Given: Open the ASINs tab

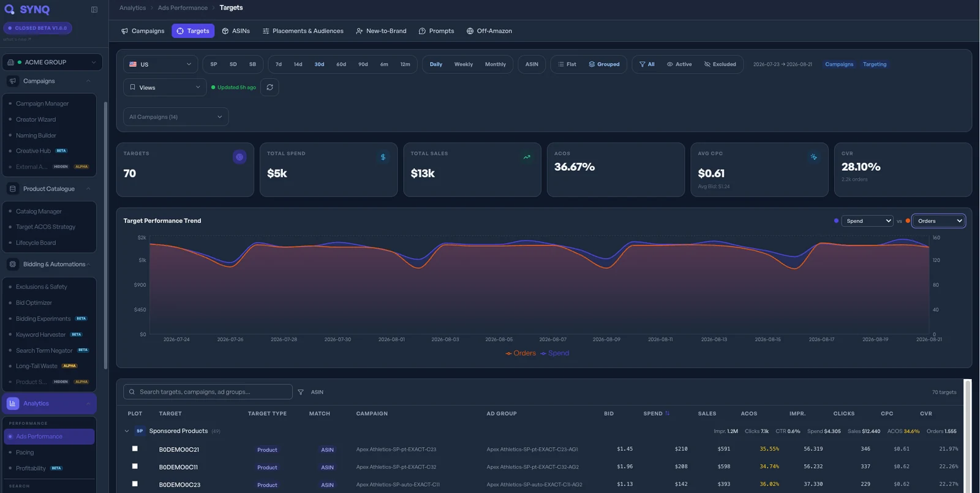Looking at the screenshot, I should coord(236,31).
